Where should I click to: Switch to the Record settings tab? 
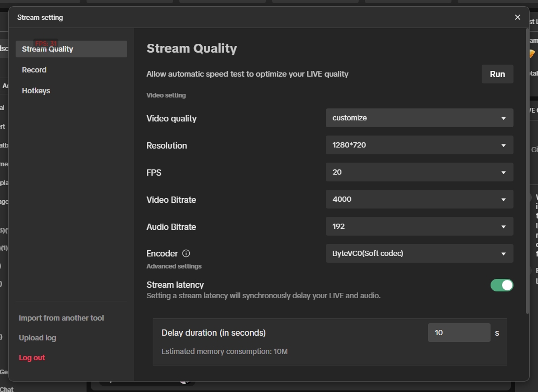click(34, 69)
